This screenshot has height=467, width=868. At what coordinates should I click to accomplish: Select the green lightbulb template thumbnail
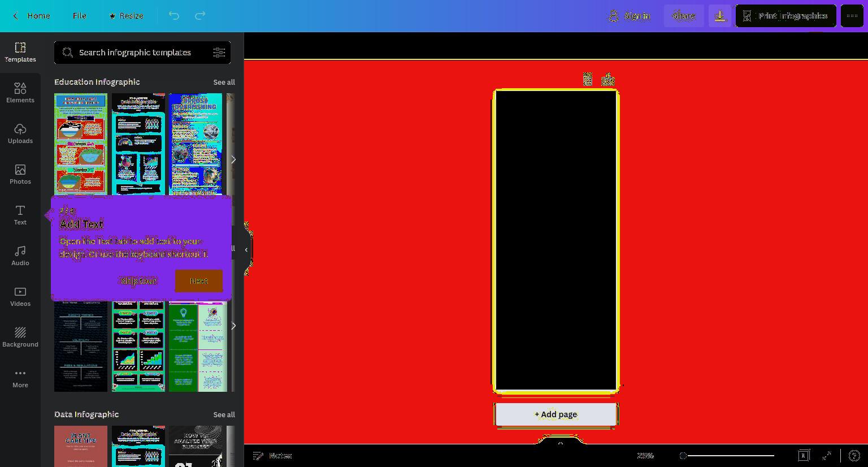click(198, 346)
